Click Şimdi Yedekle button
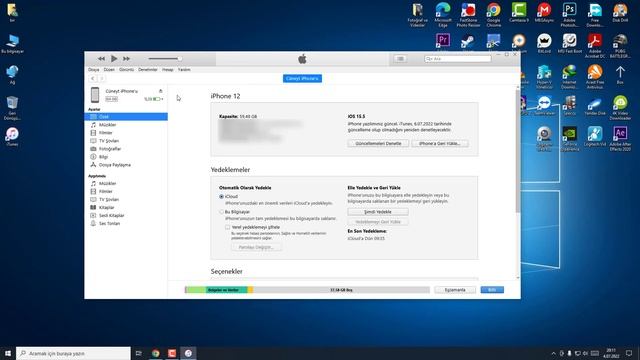The height and width of the screenshot is (360, 640). [378, 212]
